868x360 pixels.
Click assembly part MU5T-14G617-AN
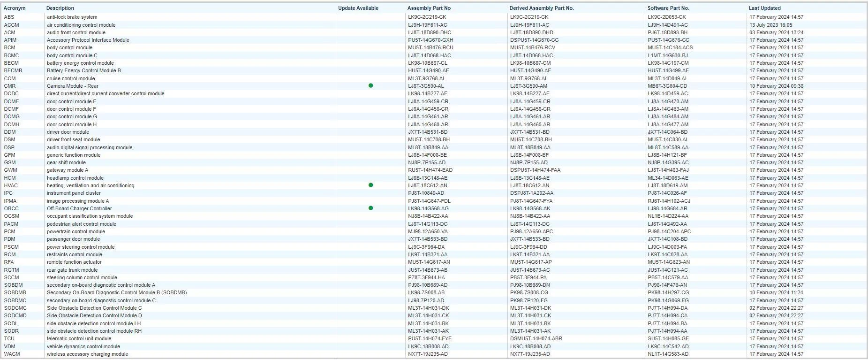(x=429, y=262)
